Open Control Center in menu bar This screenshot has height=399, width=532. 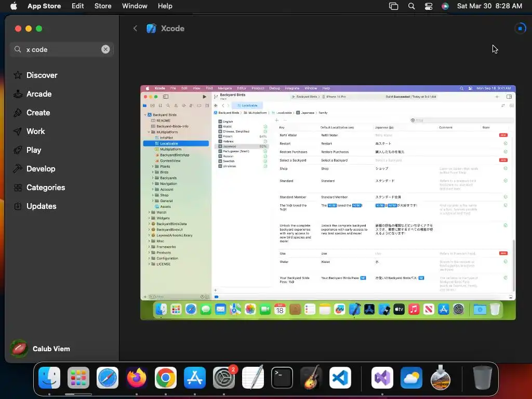[x=429, y=6]
